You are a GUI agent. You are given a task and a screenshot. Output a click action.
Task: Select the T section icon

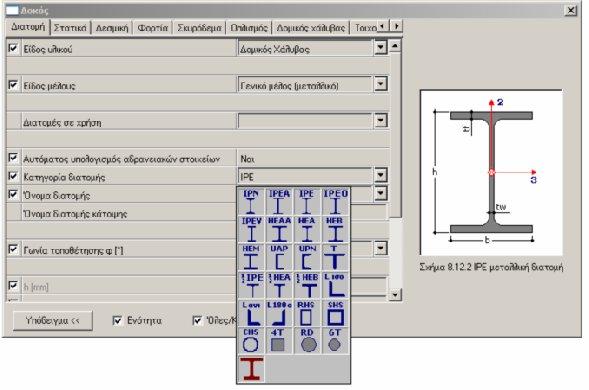(335, 257)
